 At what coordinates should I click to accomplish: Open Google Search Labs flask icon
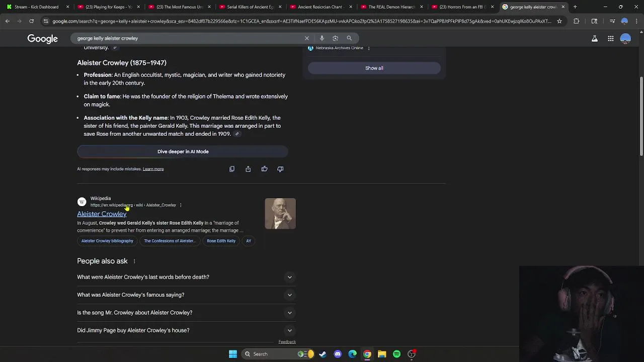coord(595,39)
